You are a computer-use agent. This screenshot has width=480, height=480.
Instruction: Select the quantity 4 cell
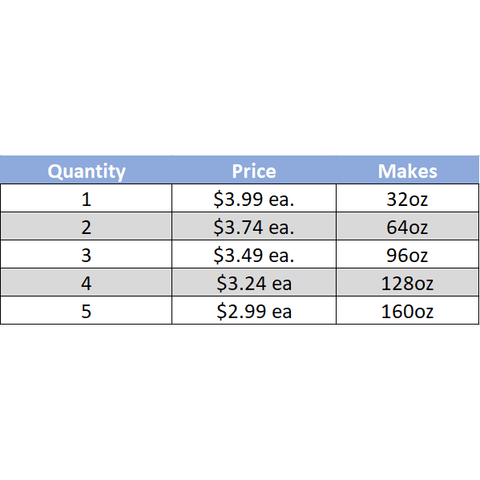86,282
